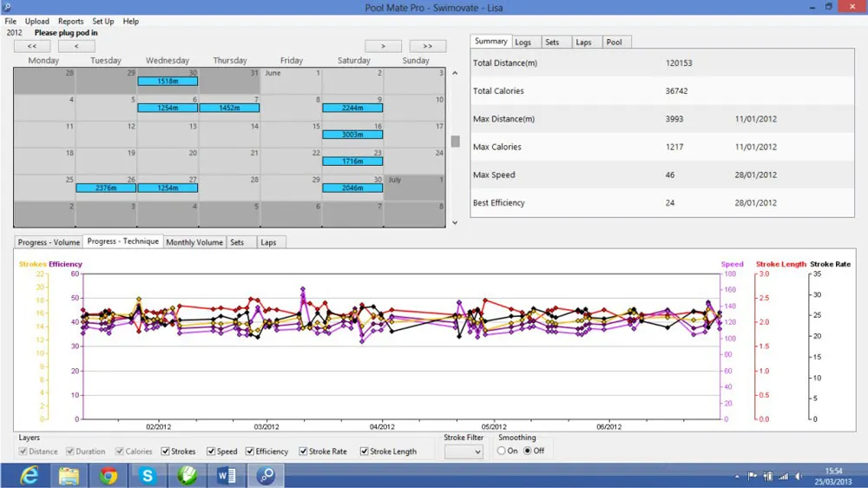The image size is (868, 488).
Task: Open File Explorer folder icon in taskbar
Action: pyautogui.click(x=69, y=475)
